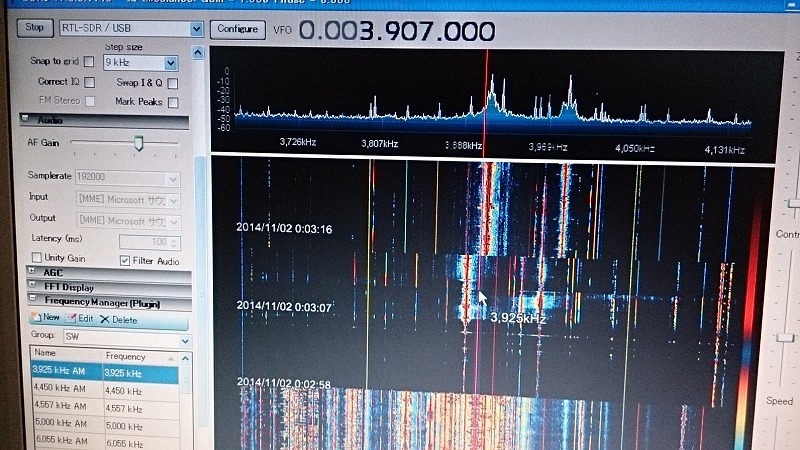Click the side panel scroll up arrow
Screen dimensions: 800x450
[x=198, y=52]
